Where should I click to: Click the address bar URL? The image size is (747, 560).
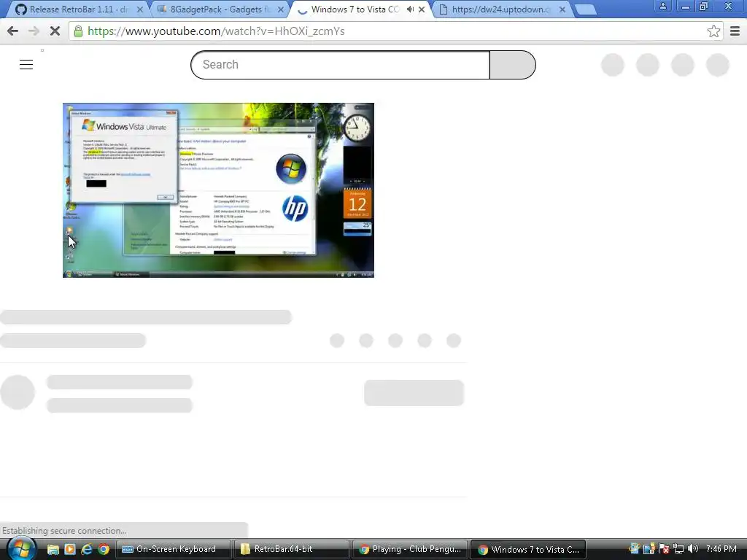pyautogui.click(x=216, y=31)
